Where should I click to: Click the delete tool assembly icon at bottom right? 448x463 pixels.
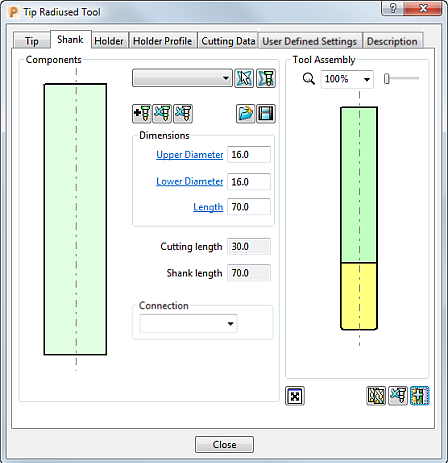click(398, 396)
